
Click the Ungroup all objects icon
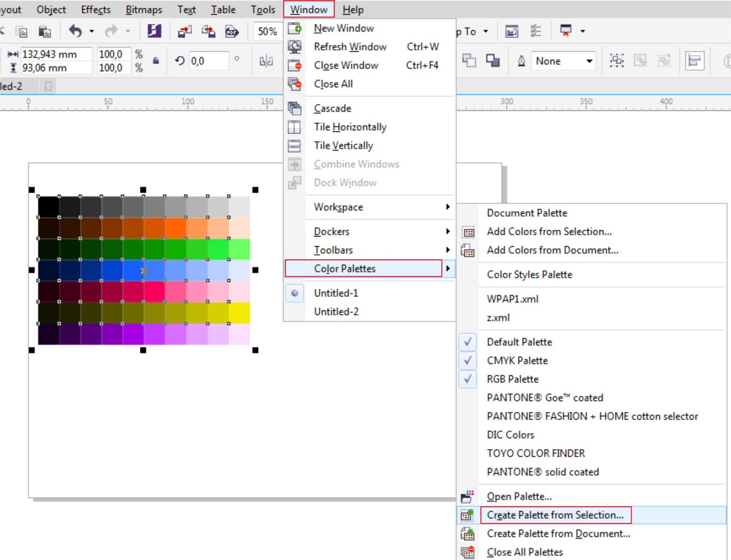pyautogui.click(x=664, y=60)
